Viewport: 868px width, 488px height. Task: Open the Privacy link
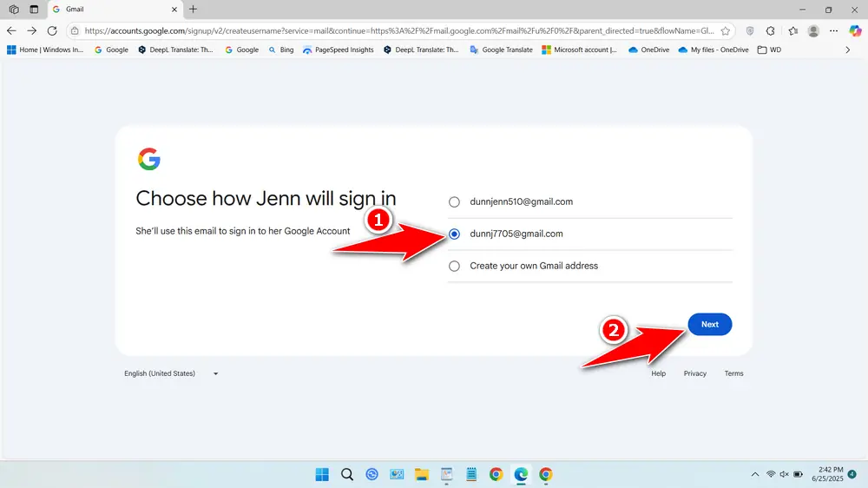click(x=694, y=373)
